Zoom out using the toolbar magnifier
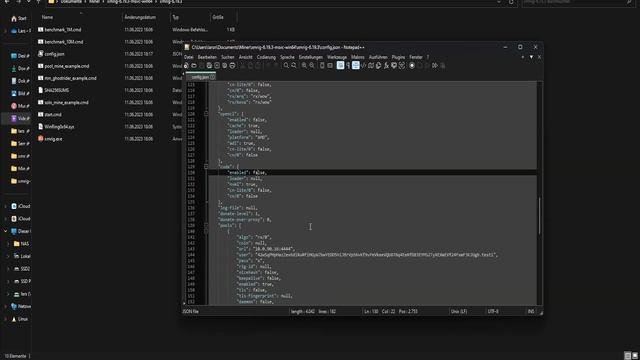This screenshot has height=360, width=640. click(312, 65)
